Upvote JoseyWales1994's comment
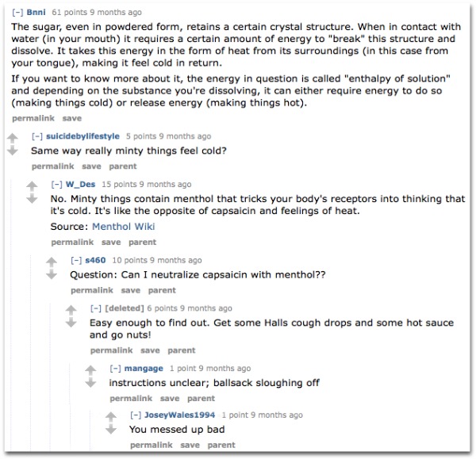This screenshot has height=459, width=476. [111, 417]
